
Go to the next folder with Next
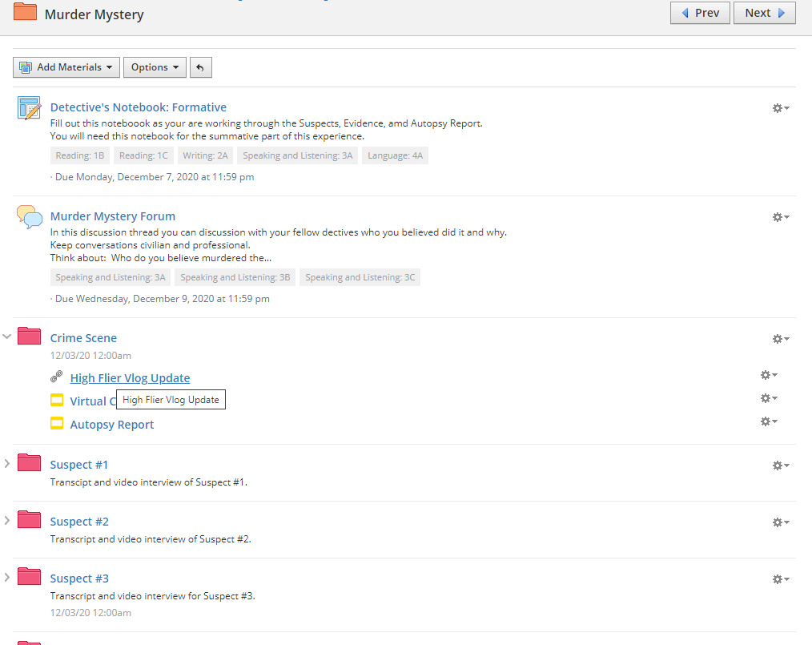coord(765,13)
